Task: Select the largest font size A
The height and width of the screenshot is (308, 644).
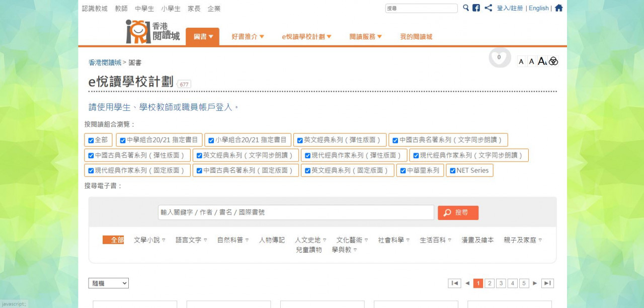Action: point(542,61)
